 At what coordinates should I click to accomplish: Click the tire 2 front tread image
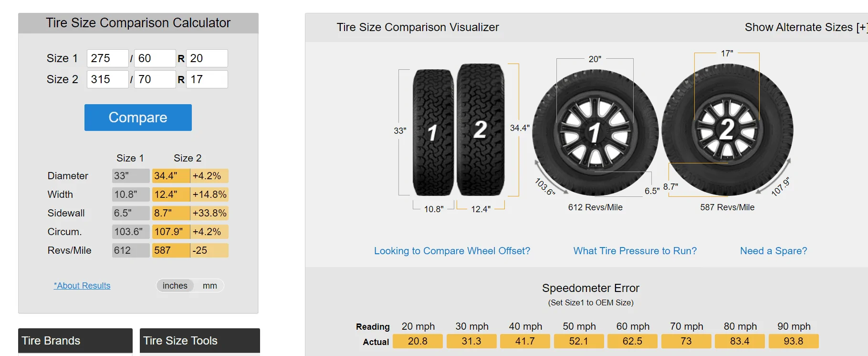[x=480, y=130]
